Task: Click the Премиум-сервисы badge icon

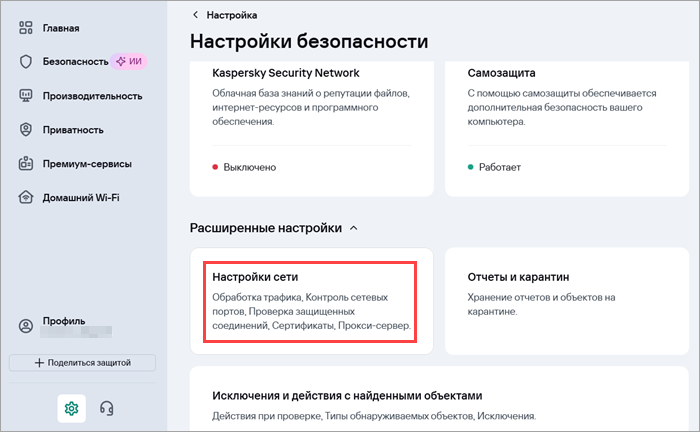Action: pos(26,163)
